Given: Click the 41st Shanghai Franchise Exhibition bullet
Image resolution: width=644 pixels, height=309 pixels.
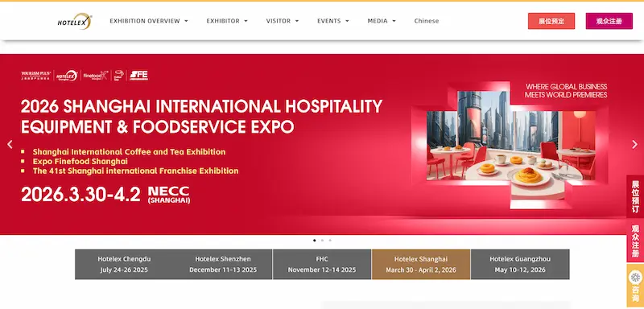Looking at the screenshot, I should [x=135, y=171].
